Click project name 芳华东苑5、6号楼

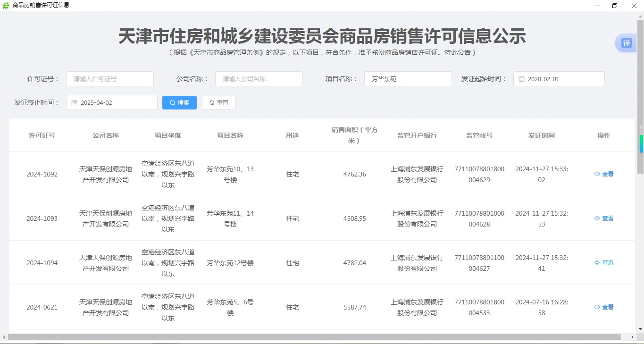230,307
